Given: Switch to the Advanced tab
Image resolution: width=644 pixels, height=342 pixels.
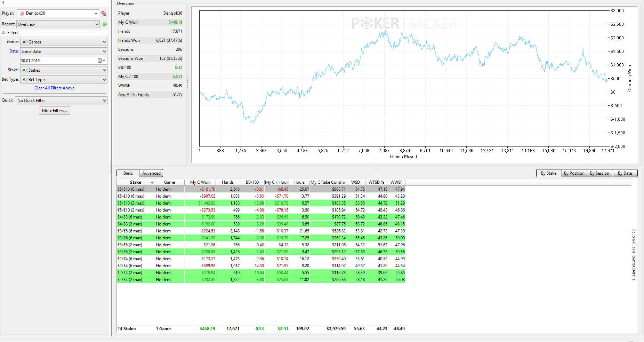Looking at the screenshot, I should click(151, 173).
